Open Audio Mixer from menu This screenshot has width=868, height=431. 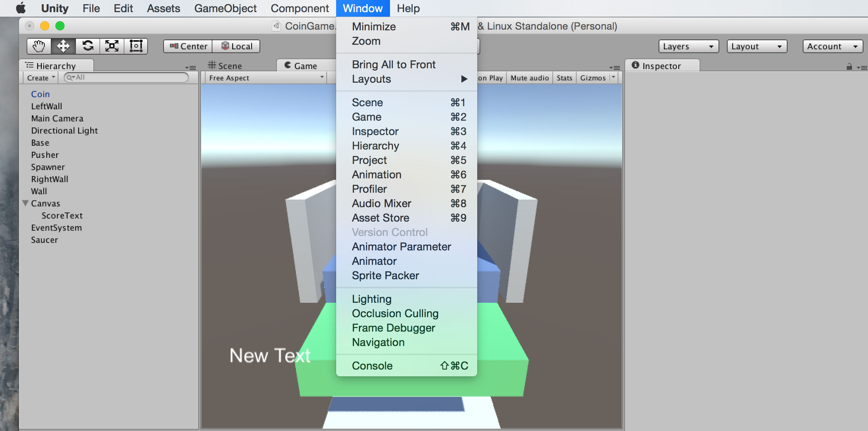(406, 203)
